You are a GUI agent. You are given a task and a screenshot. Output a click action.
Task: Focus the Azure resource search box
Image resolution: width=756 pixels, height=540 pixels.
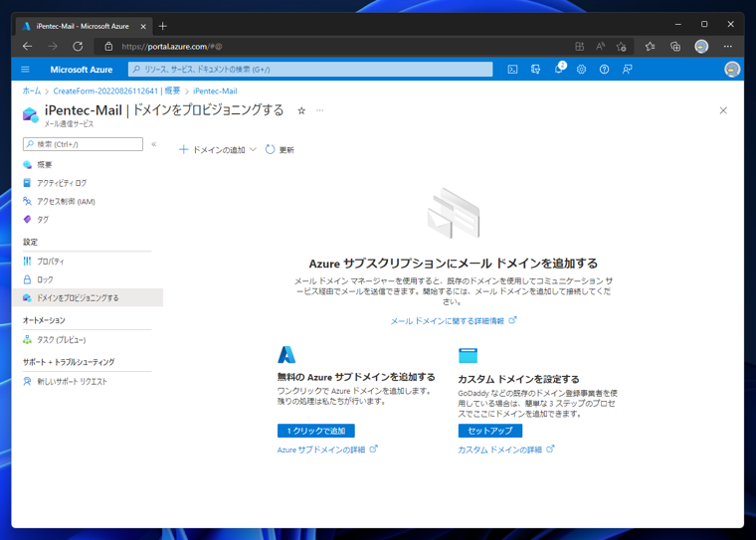click(310, 70)
